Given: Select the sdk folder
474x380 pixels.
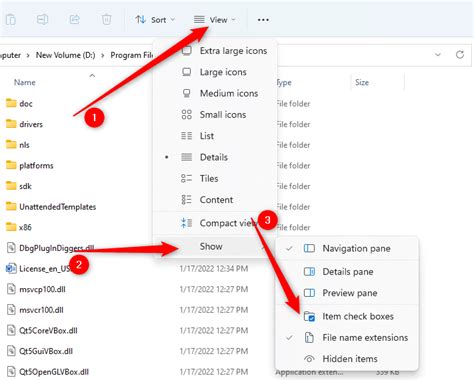Looking at the screenshot, I should click(x=19, y=186).
